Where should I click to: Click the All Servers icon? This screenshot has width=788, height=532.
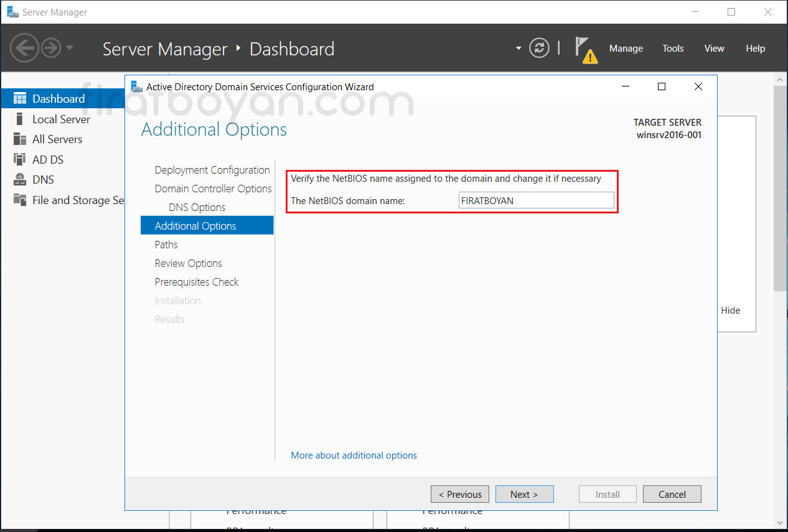(19, 139)
